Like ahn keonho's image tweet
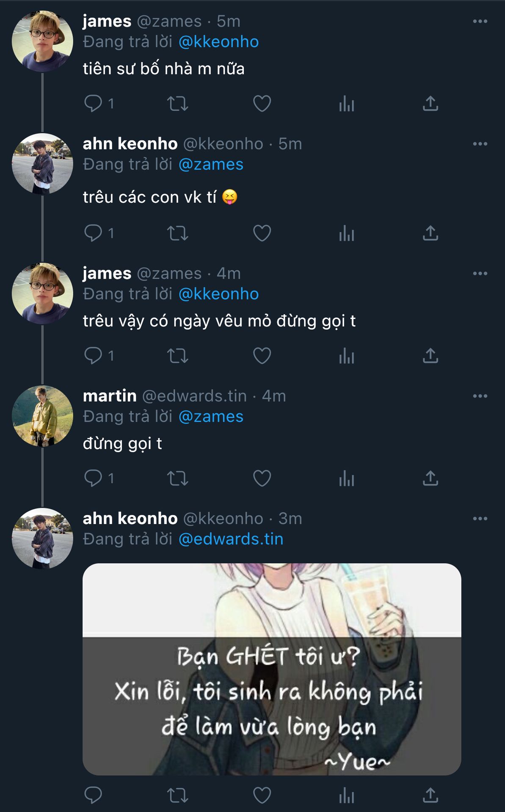Viewport: 505px width, 812px height. [262, 796]
